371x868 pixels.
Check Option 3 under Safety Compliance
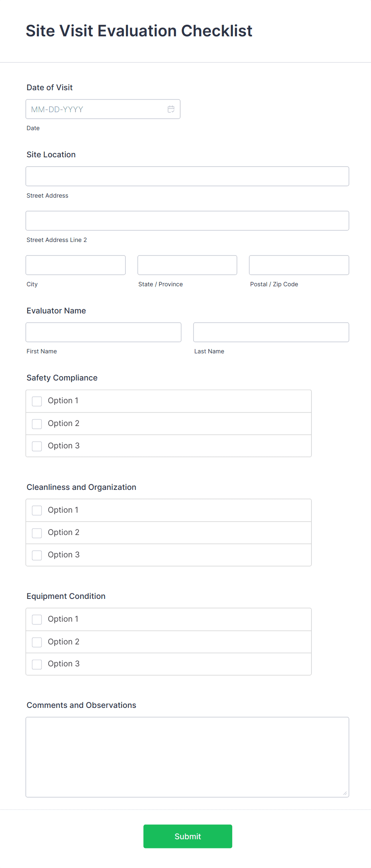(x=37, y=446)
